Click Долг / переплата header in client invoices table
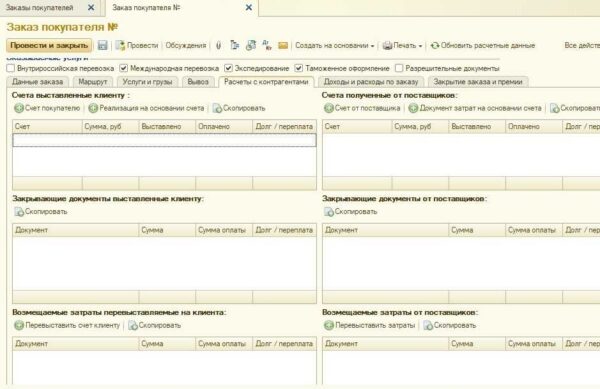 coord(284,127)
